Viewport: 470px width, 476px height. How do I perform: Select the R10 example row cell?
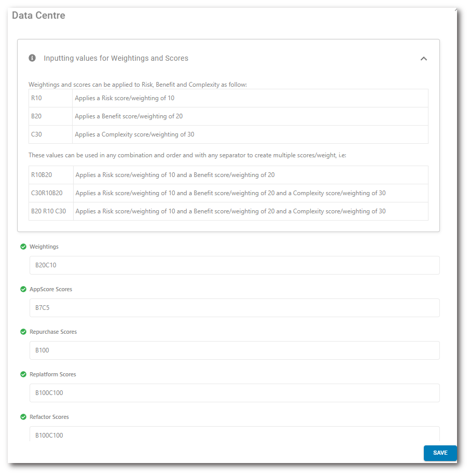coord(50,98)
